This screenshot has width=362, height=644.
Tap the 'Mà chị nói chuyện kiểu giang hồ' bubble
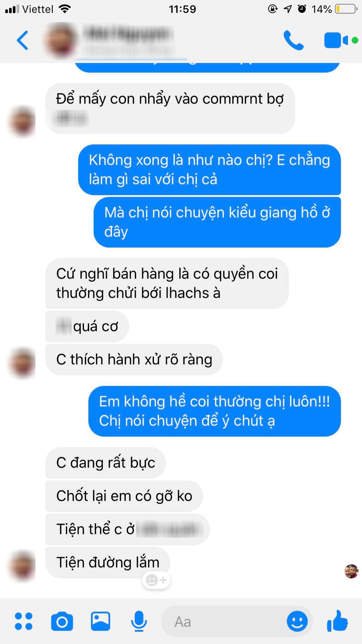217,222
